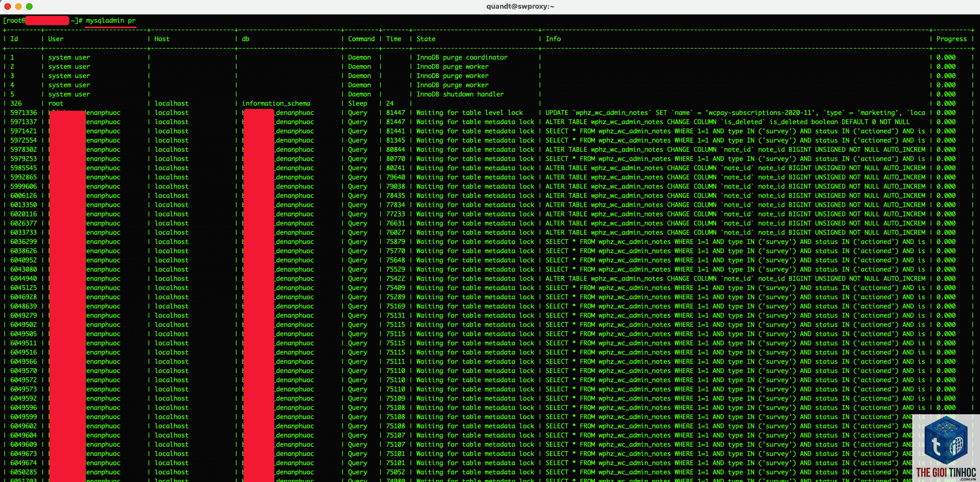Click process Id '5971421'
Viewport: 980px width, 482px height.
click(x=23, y=131)
